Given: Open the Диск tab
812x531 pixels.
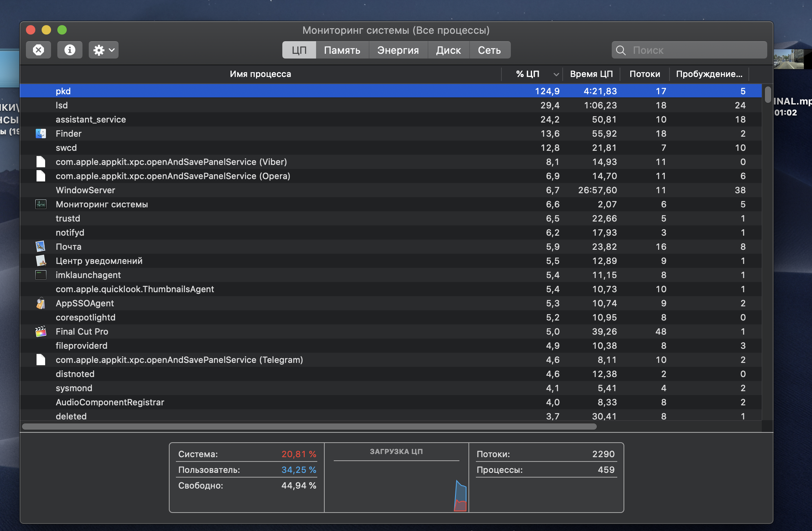Looking at the screenshot, I should [x=448, y=50].
